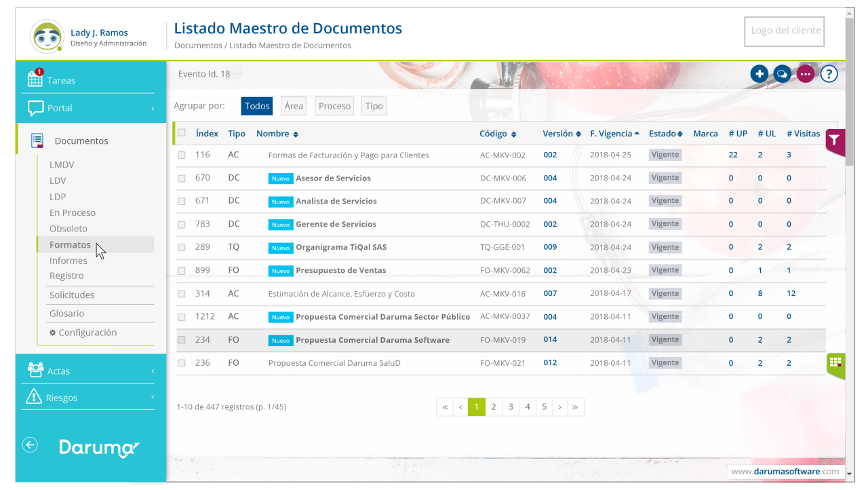Click the Riesgos warning triangle icon

pyautogui.click(x=34, y=396)
